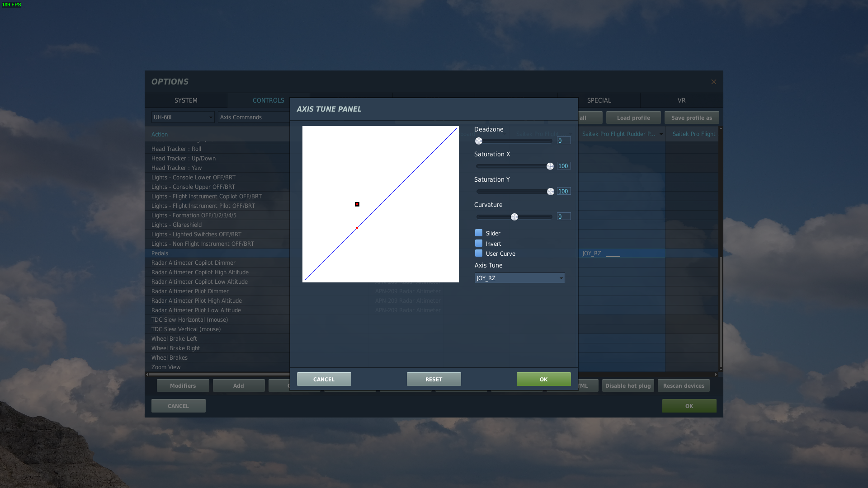The image size is (868, 488).
Task: Select Lights - Flight Instrument Copilot OFF/BRT row
Action: (217, 196)
